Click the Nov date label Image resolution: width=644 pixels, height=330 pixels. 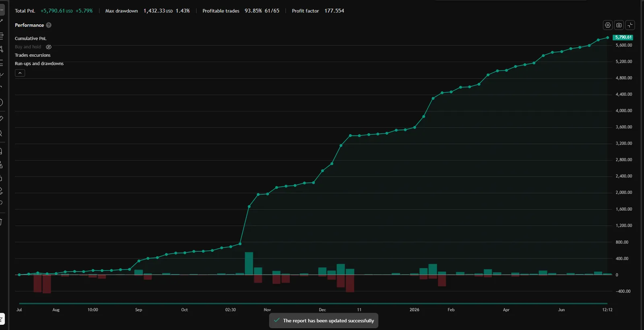tap(267, 310)
